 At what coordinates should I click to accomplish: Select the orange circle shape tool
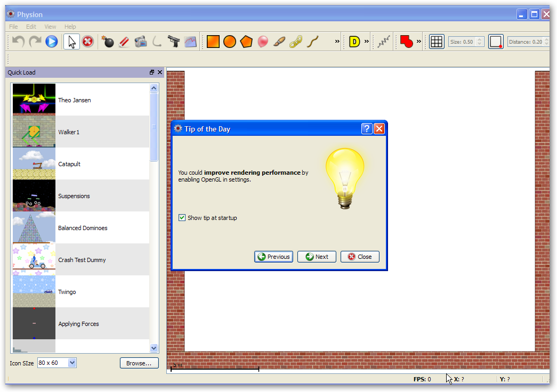tap(230, 42)
